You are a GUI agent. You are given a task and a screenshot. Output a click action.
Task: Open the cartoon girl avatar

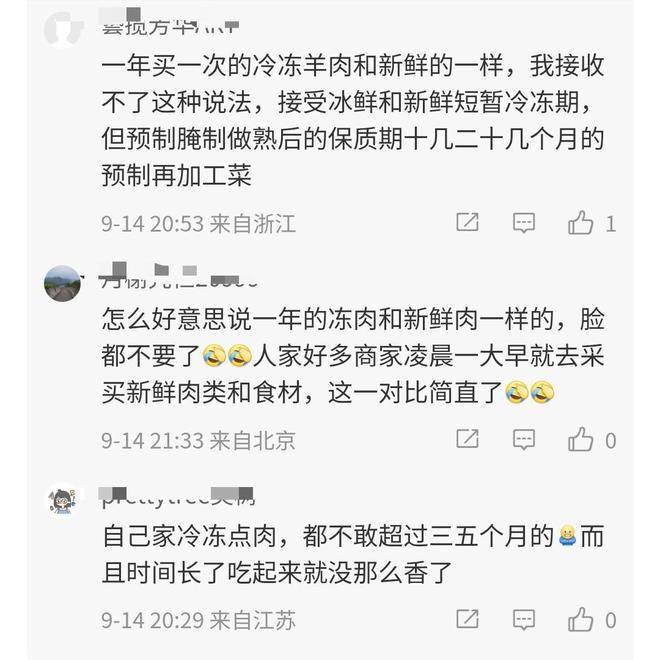[x=63, y=500]
